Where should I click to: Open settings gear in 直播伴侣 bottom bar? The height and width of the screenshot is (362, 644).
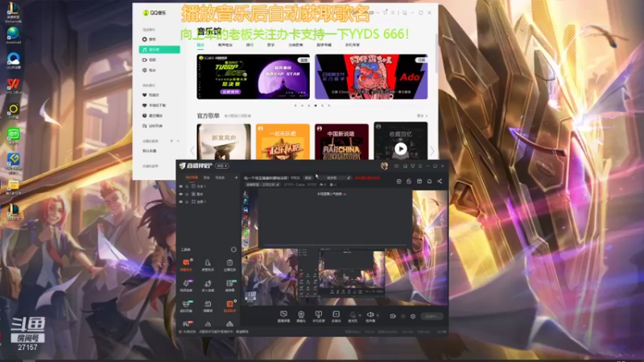(413, 316)
